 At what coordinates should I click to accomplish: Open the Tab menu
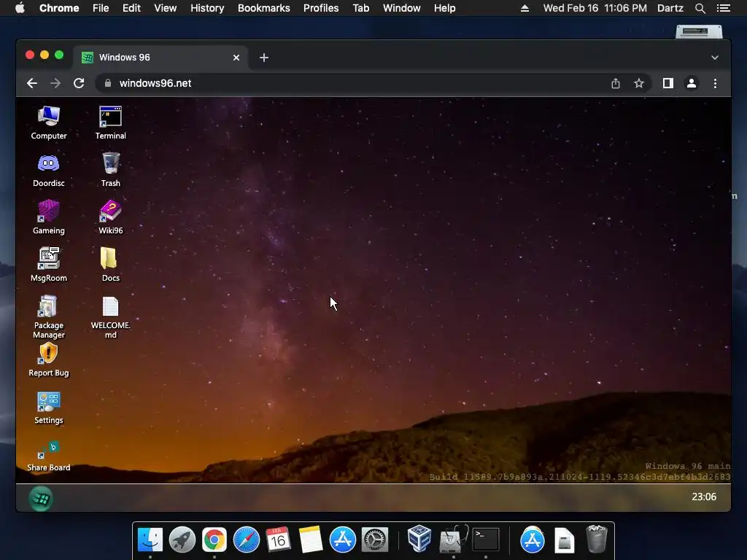click(361, 8)
